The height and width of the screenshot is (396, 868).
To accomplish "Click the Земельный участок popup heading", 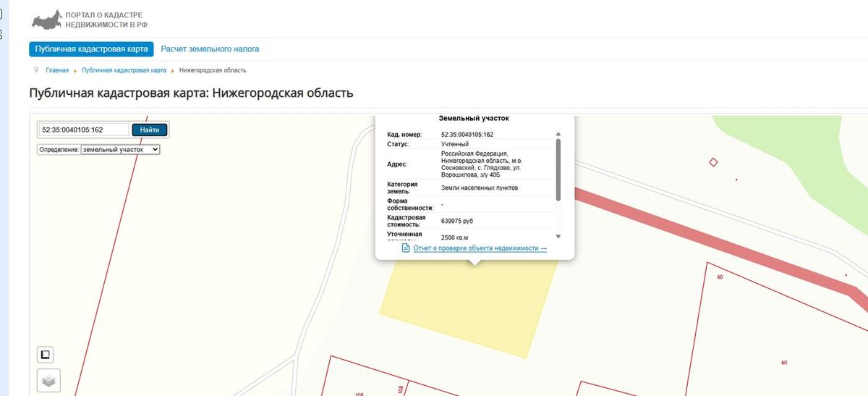I will (x=474, y=118).
